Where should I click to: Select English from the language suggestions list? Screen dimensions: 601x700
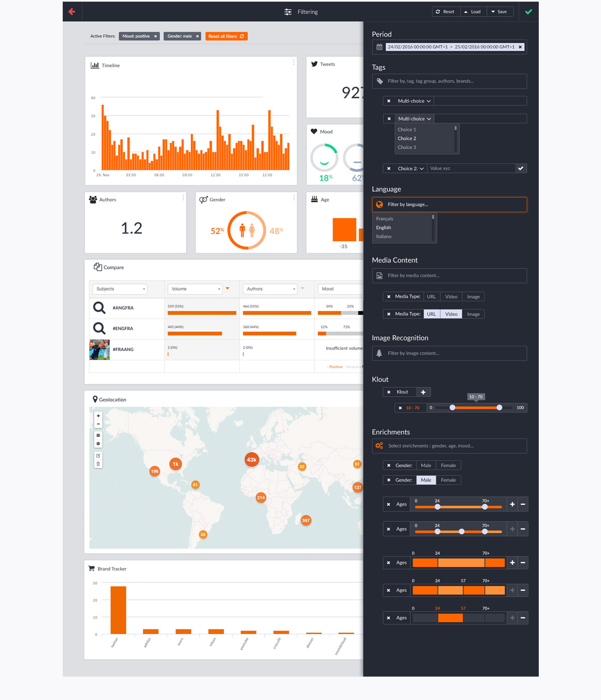click(x=383, y=227)
